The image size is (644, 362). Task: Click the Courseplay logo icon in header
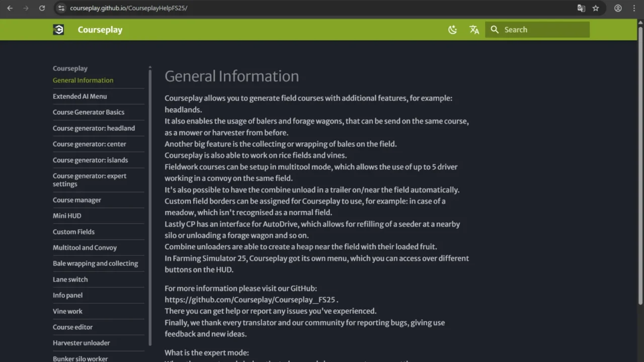coord(58,30)
